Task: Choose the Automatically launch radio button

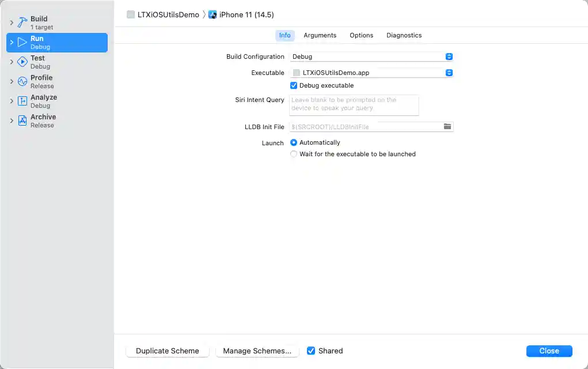Action: (x=294, y=142)
